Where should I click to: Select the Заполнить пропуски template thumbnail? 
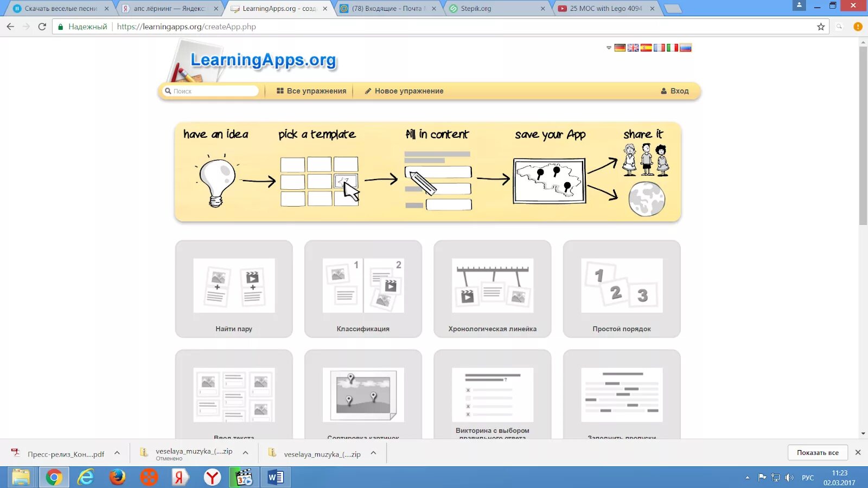coord(622,395)
